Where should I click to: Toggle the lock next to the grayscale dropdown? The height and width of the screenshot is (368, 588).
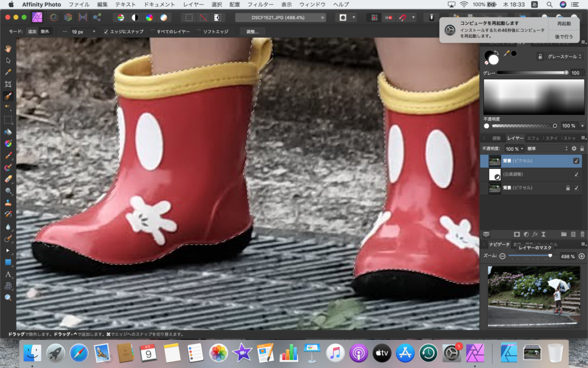[540, 57]
